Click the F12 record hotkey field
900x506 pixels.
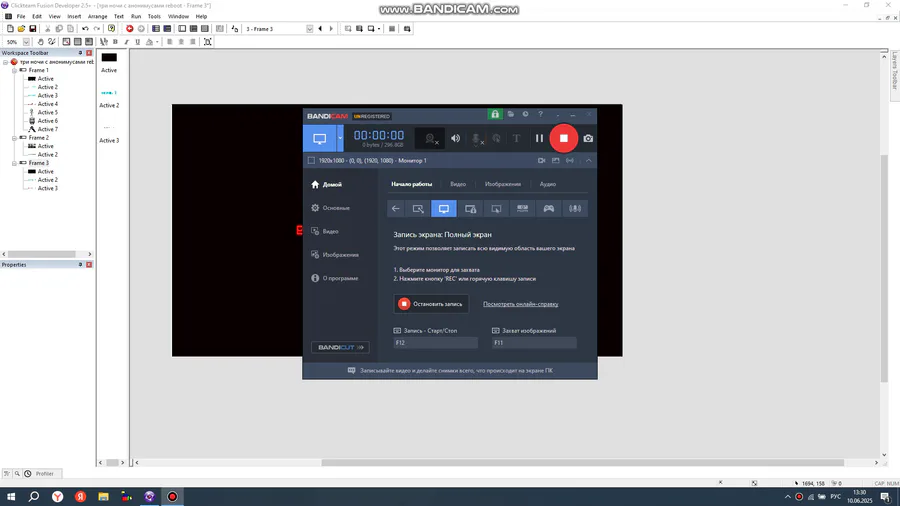click(436, 342)
